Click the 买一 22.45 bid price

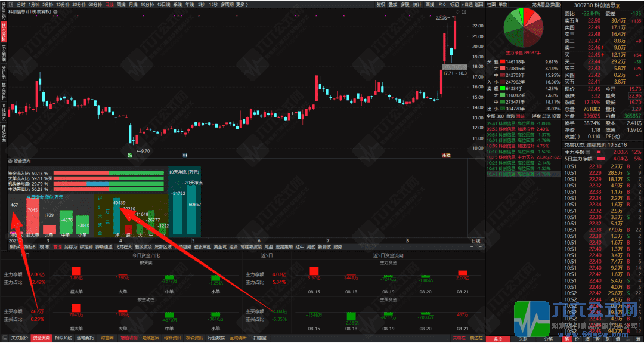point(595,55)
